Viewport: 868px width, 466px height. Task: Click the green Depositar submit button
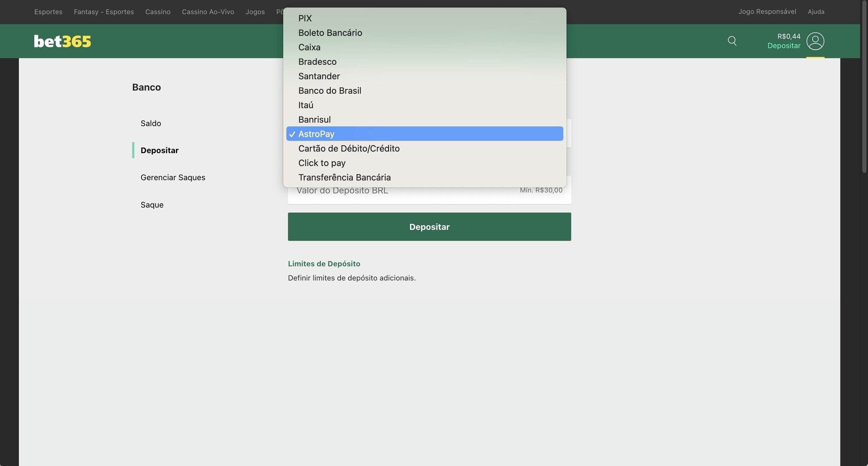(x=429, y=227)
